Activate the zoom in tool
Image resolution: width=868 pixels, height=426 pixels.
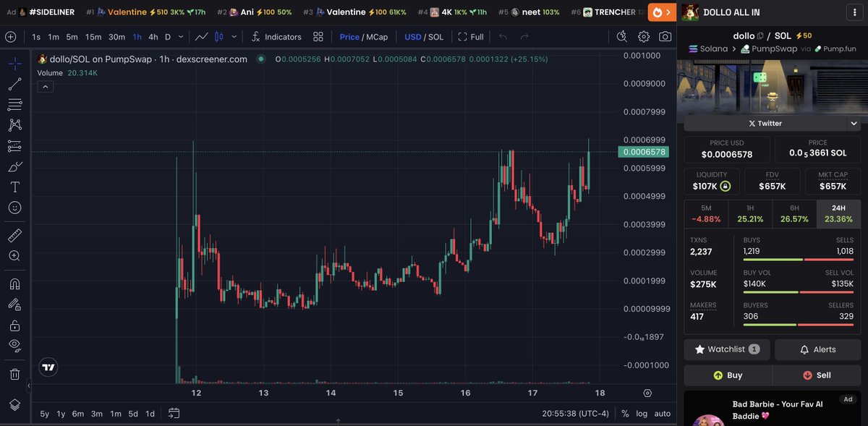(14, 256)
